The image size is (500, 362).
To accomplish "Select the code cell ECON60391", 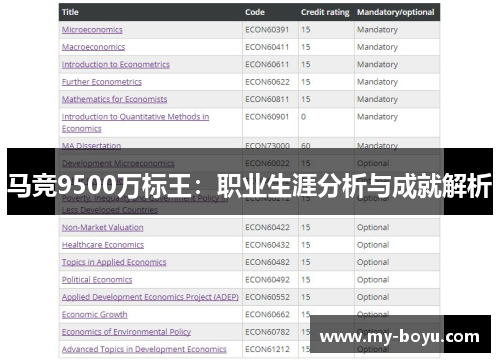I will (267, 30).
